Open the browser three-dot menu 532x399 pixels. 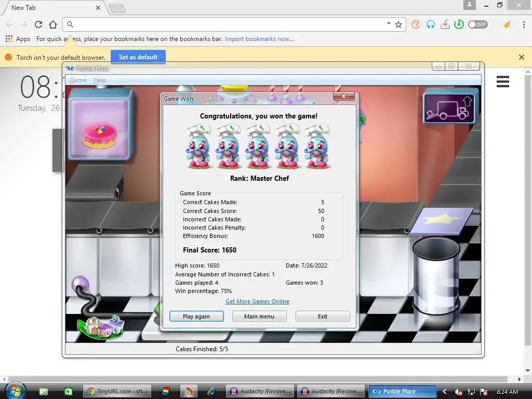coord(524,24)
